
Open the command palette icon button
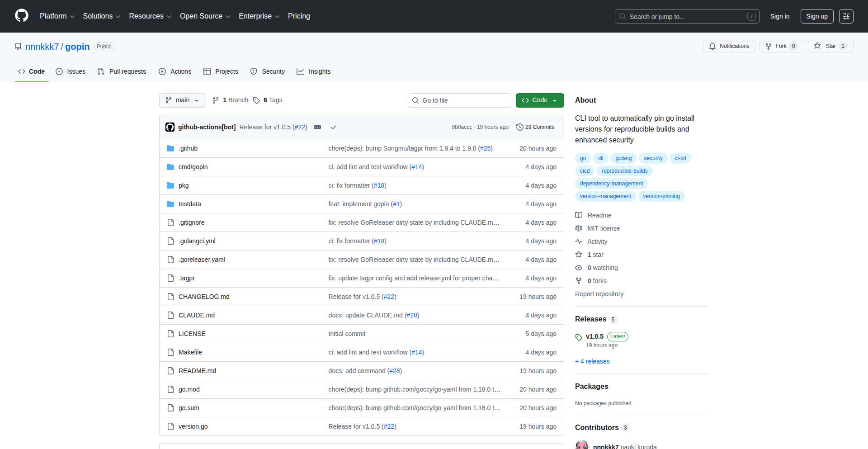[846, 16]
